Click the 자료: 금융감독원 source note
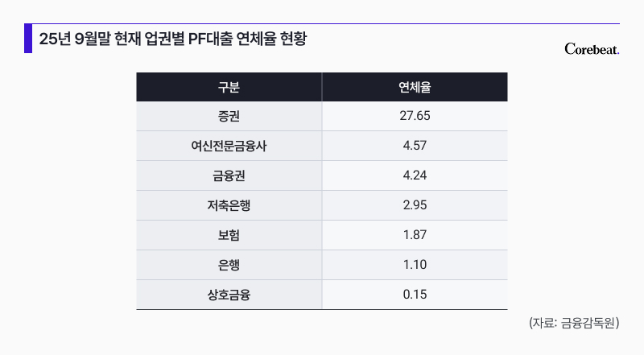 [574, 323]
